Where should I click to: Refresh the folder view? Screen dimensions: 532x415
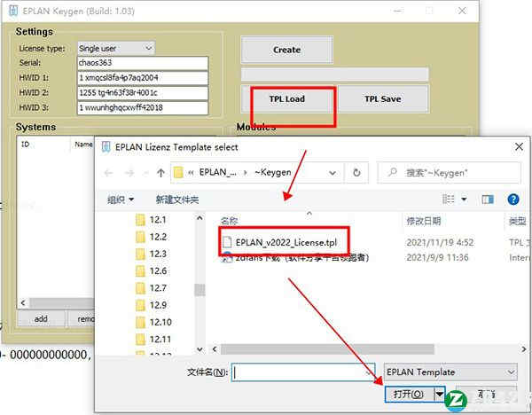point(356,173)
